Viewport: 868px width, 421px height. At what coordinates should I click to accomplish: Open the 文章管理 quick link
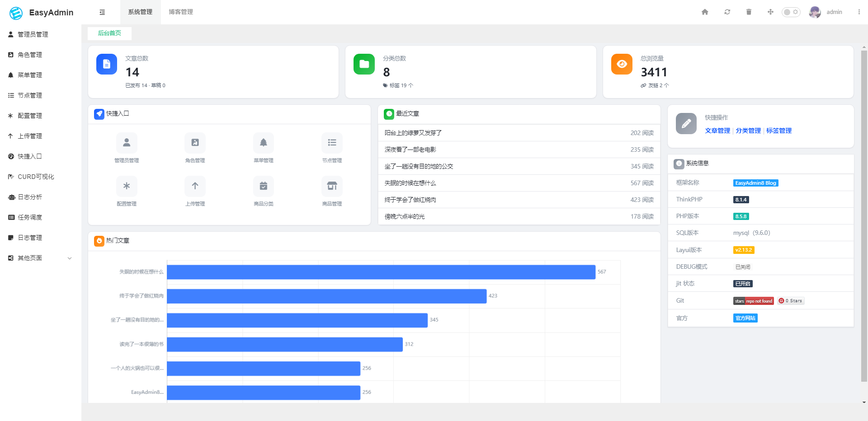(717, 131)
